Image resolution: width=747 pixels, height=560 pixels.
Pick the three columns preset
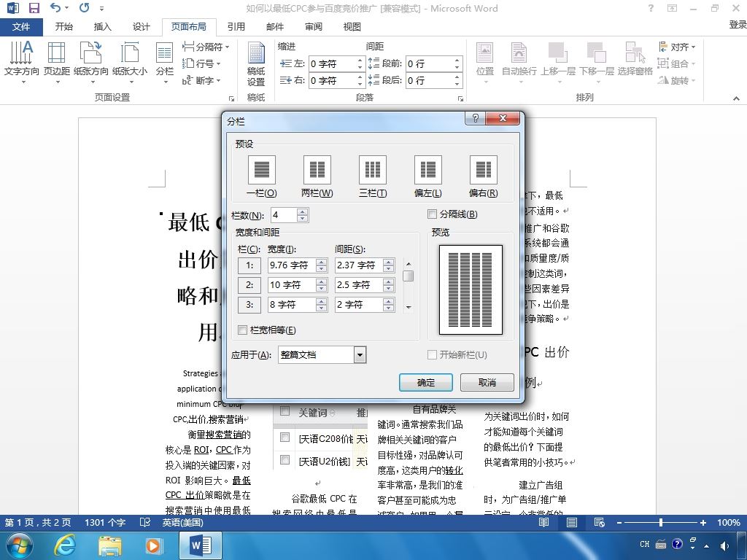(373, 169)
